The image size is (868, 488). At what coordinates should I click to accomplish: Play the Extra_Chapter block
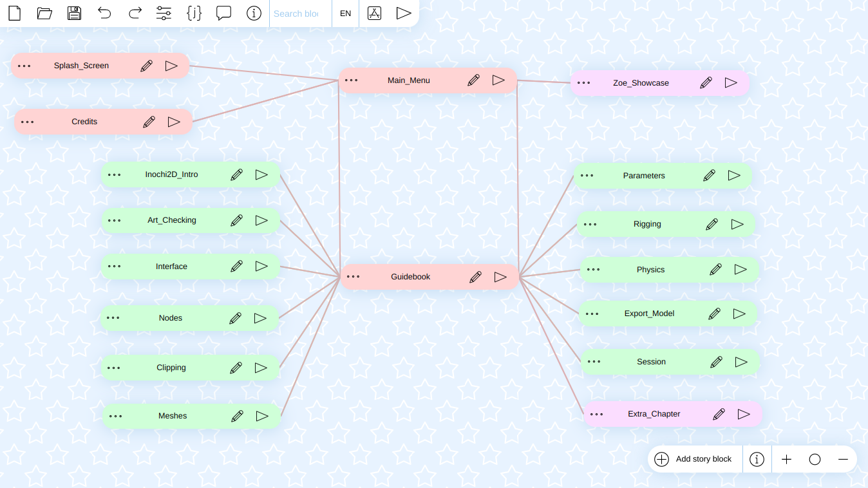tap(744, 414)
